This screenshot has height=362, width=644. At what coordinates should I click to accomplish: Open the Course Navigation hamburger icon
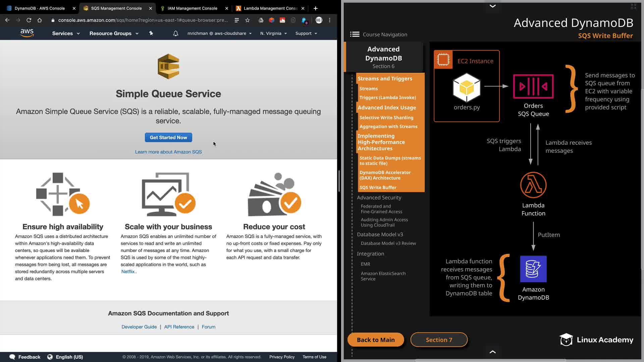[x=355, y=34]
